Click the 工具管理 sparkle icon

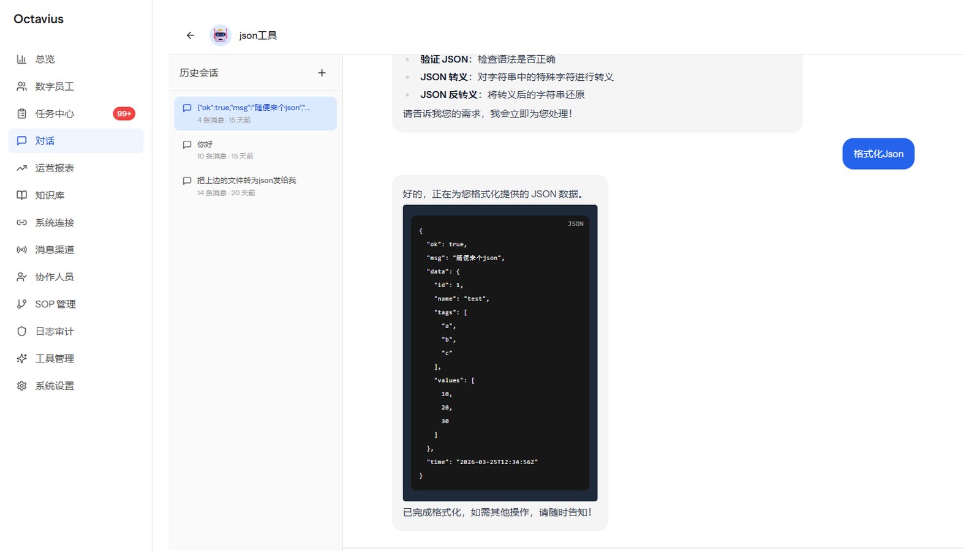tap(21, 359)
